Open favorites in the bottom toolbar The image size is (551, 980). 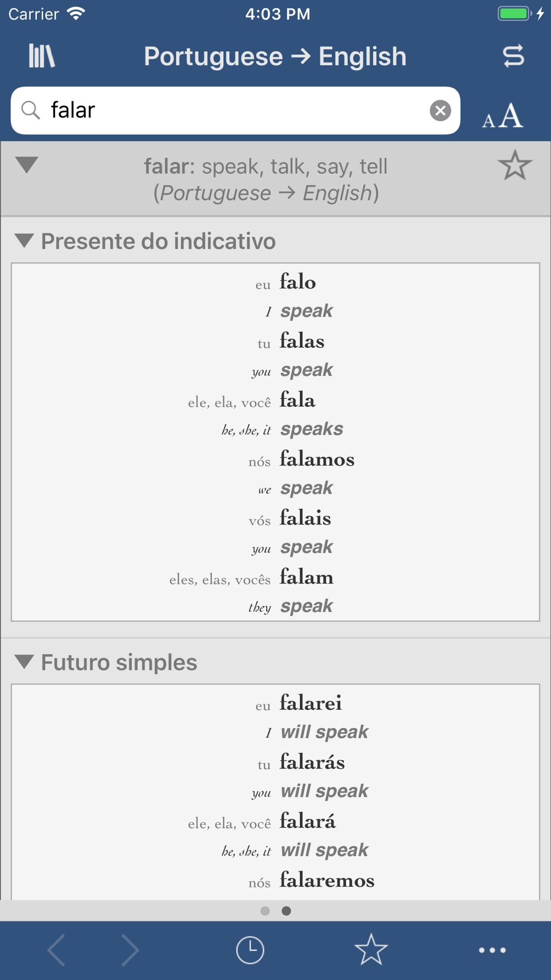click(371, 950)
